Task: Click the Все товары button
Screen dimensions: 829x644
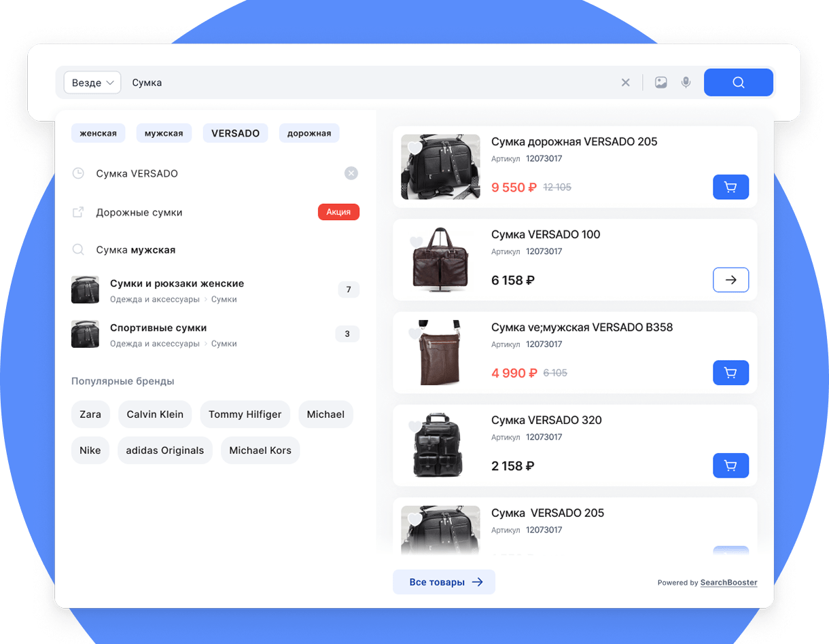Action: [444, 582]
